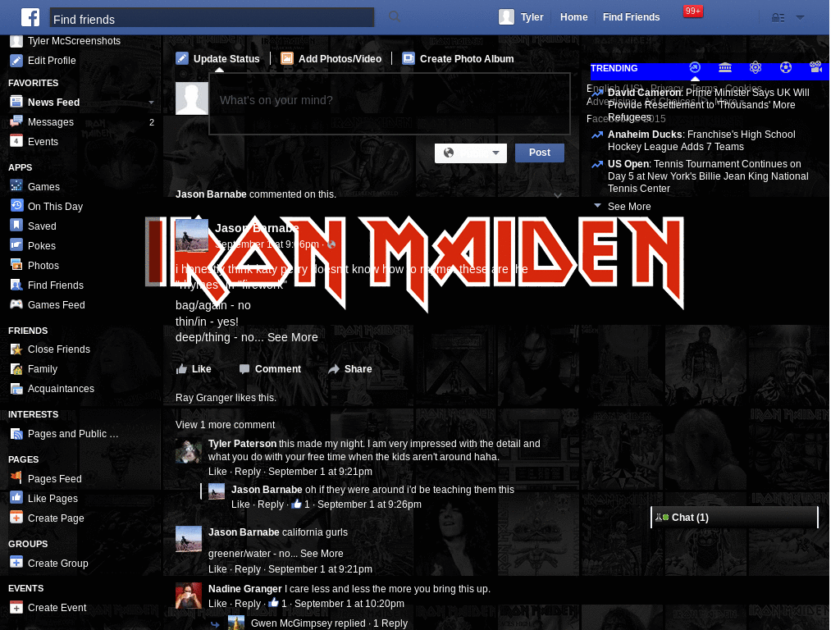The image size is (840, 630).
Task: Open the Messages icon
Action: (16, 121)
